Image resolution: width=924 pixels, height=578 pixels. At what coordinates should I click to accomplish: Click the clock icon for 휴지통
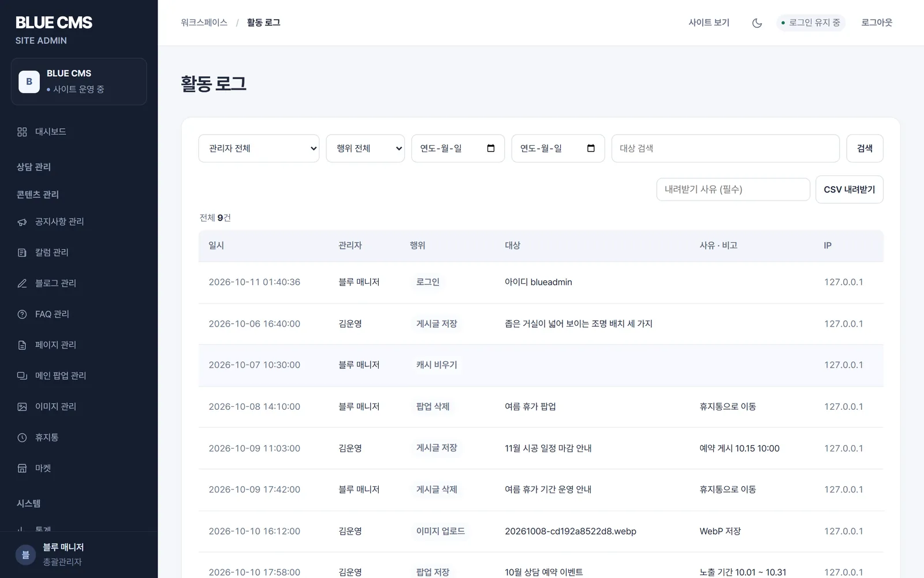pos(22,438)
